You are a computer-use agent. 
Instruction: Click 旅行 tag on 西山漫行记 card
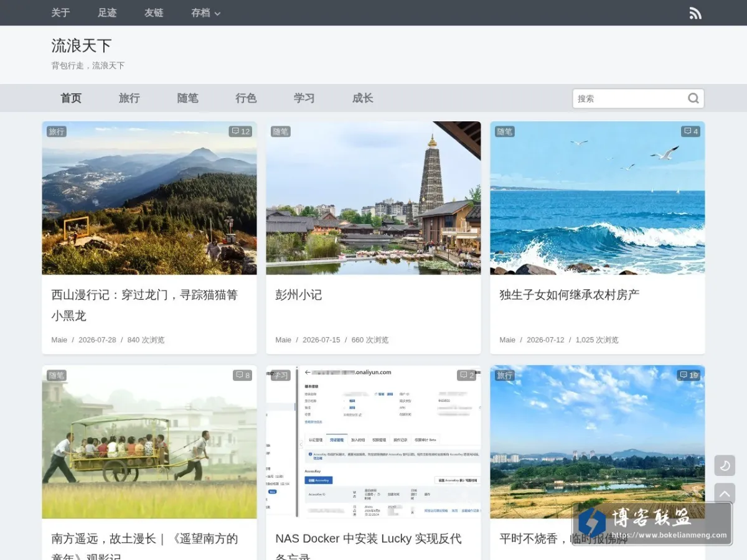pyautogui.click(x=57, y=131)
